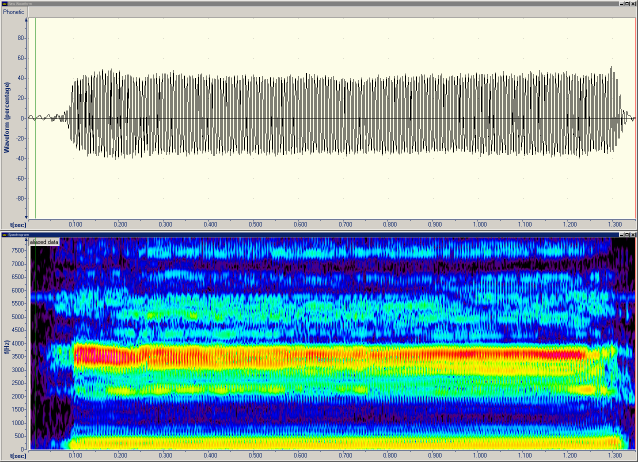This screenshot has height=462, width=638.
Task: Click the 5000 Hz frequency axis label
Action: point(18,317)
